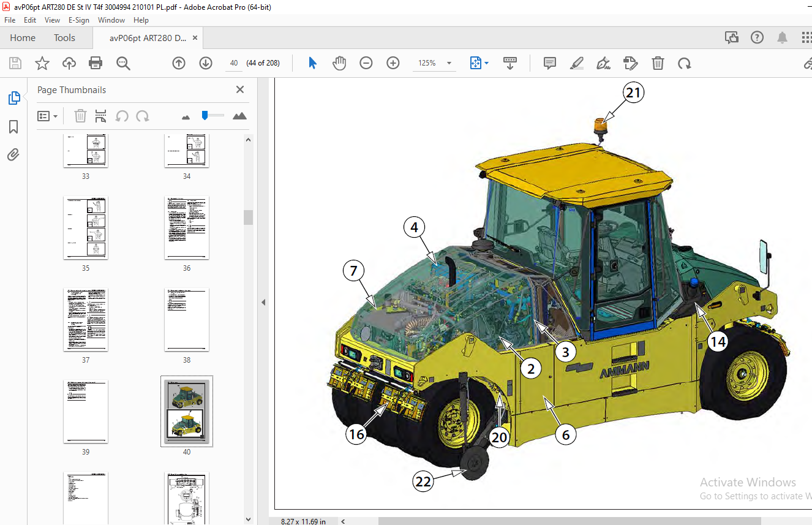Select page 38 thumbnail
Image resolution: width=812 pixels, height=525 pixels.
click(x=187, y=320)
